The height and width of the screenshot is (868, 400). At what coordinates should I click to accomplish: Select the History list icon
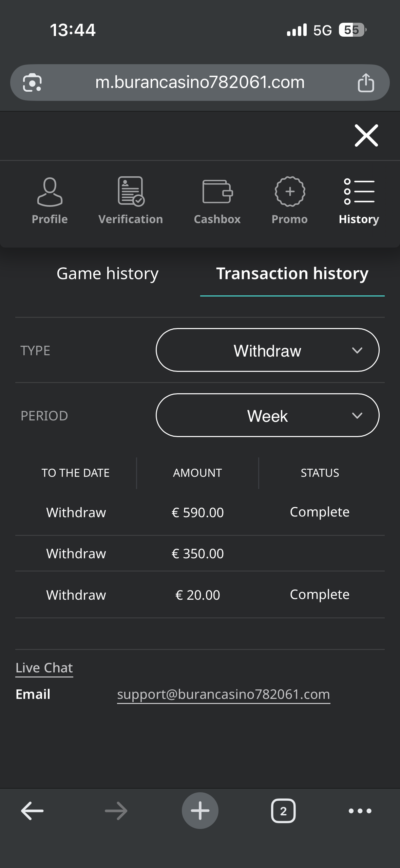(359, 192)
